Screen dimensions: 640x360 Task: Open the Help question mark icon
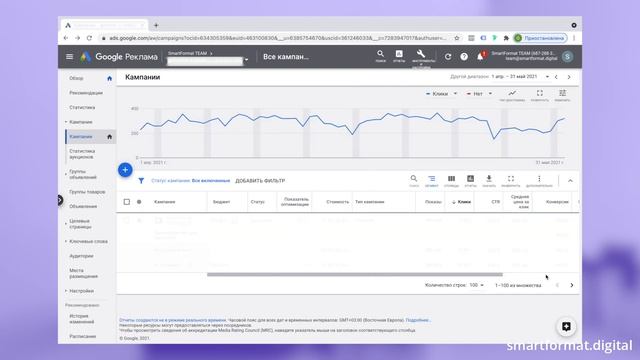[464, 57]
